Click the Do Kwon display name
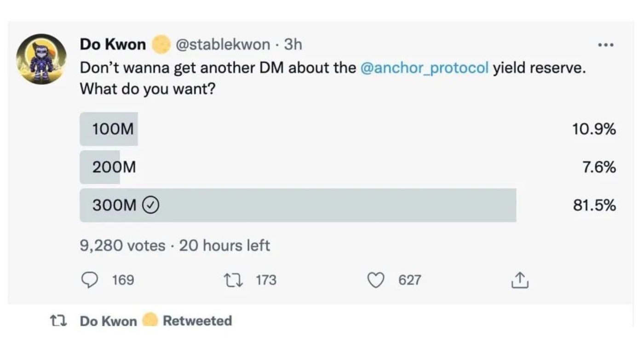Viewport: 644px width, 342px height. [x=113, y=45]
